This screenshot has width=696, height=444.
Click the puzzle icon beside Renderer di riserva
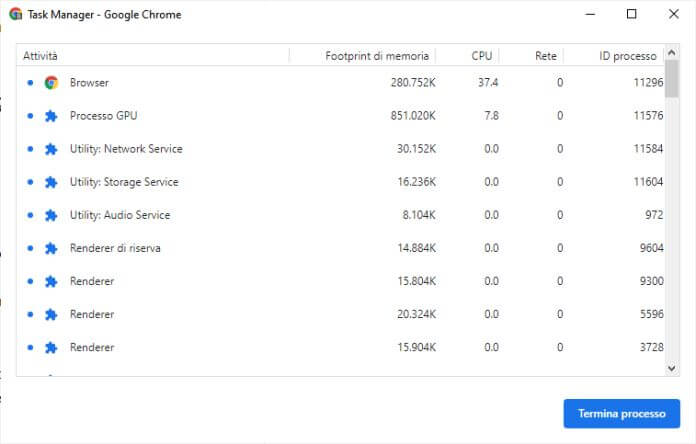click(x=51, y=248)
